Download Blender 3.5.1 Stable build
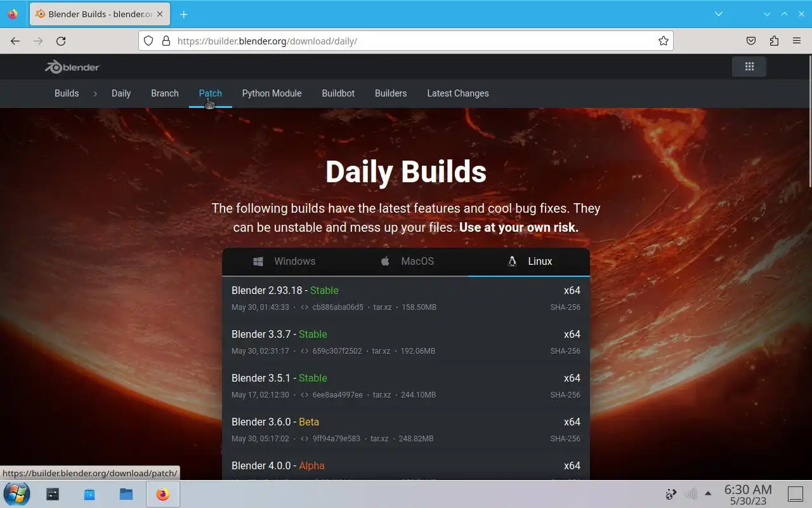Screen dimensions: 812x508 (x=279, y=378)
